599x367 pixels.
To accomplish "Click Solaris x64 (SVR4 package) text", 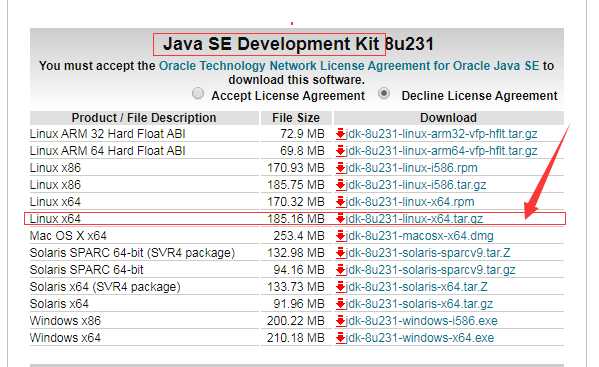I will [x=105, y=287].
